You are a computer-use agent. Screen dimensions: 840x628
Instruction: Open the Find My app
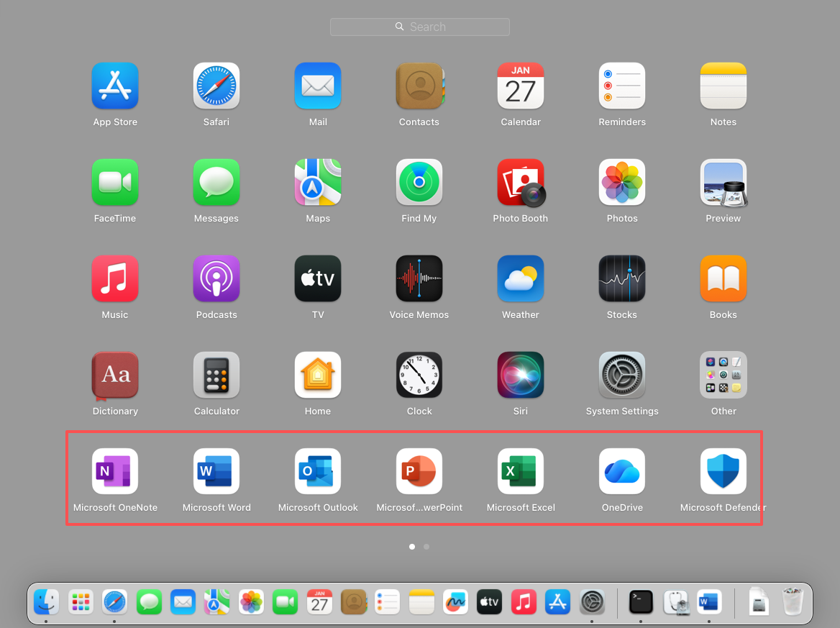point(419,183)
